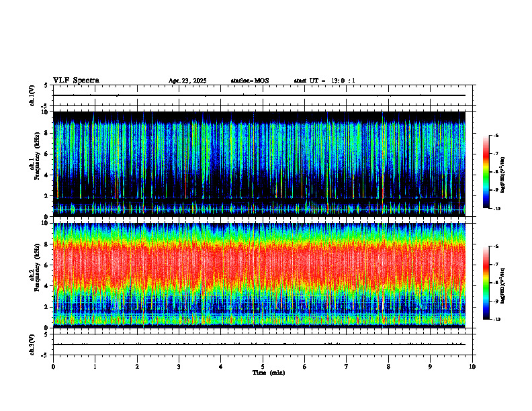This screenshot has height=411, width=532.
Task: Click the ch.3 voltage waveform trace panel
Action: click(263, 345)
